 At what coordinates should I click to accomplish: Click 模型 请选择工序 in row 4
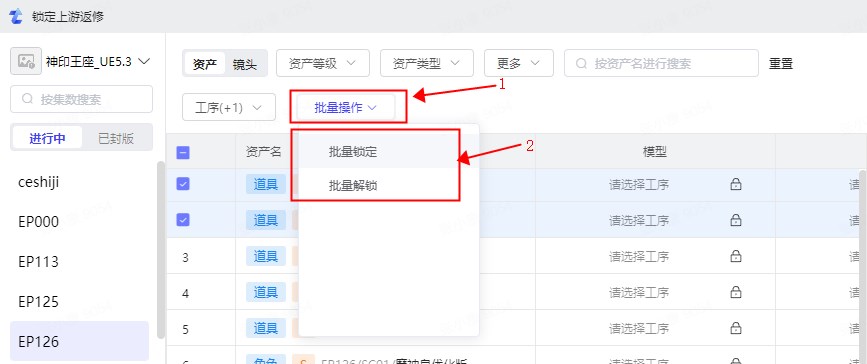click(x=639, y=292)
